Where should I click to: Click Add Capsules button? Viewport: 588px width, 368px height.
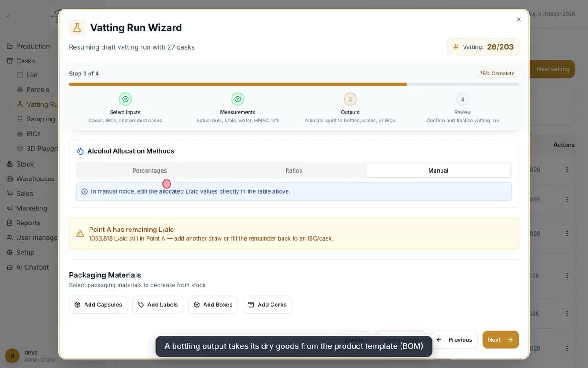click(98, 305)
